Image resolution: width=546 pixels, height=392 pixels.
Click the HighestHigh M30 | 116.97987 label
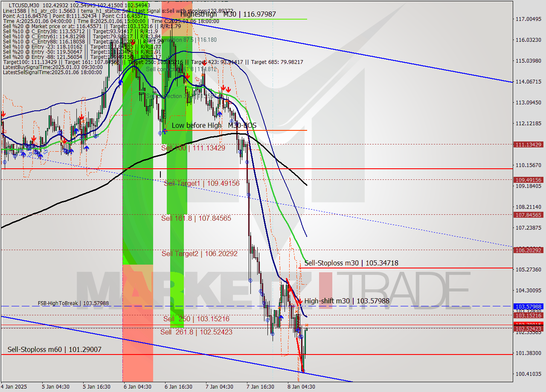228,14
